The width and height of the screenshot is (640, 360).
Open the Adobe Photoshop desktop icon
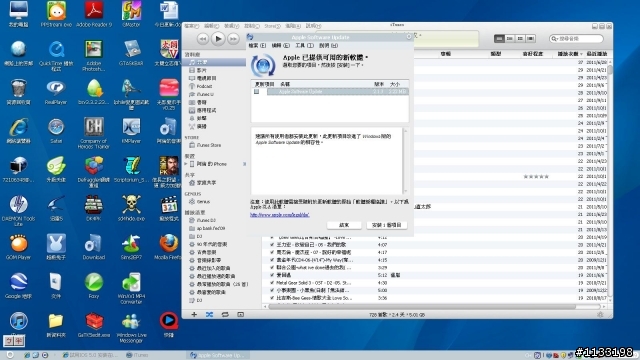[x=93, y=56]
